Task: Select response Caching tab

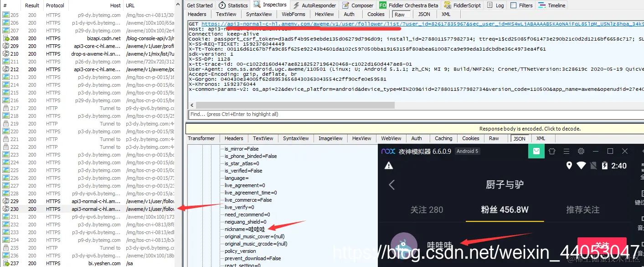Action: point(443,138)
